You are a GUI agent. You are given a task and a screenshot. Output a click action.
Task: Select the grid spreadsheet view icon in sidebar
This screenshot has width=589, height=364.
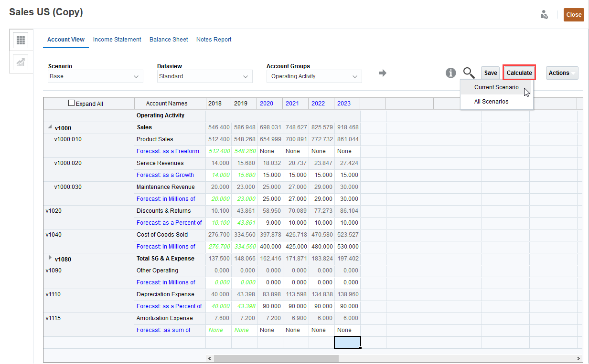pyautogui.click(x=21, y=40)
